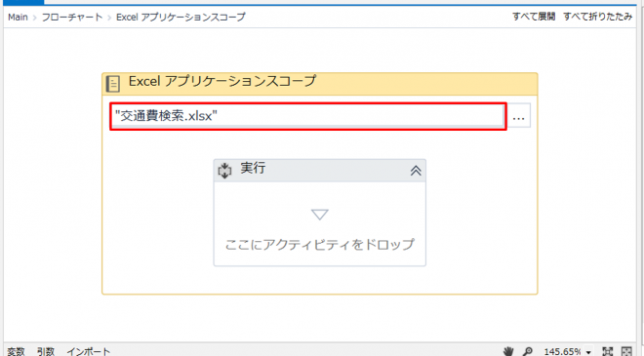Click すべて展開 to expand all
The width and height of the screenshot is (644, 356).
(534, 17)
